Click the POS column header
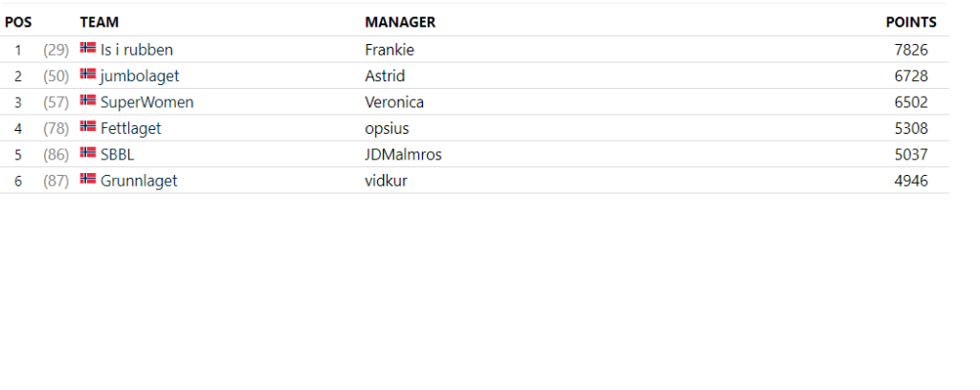980x390 pixels. [18, 23]
